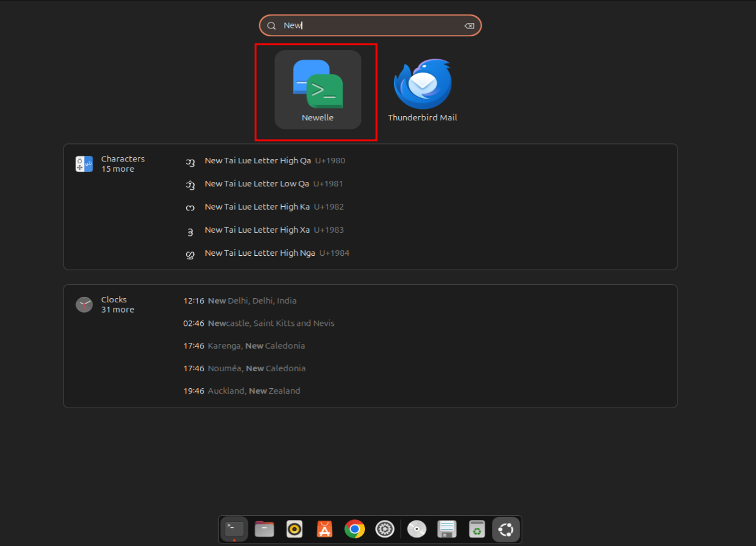Open Newcastle, Saint Kitts and Nevis clock
This screenshot has height=546, width=756.
259,323
